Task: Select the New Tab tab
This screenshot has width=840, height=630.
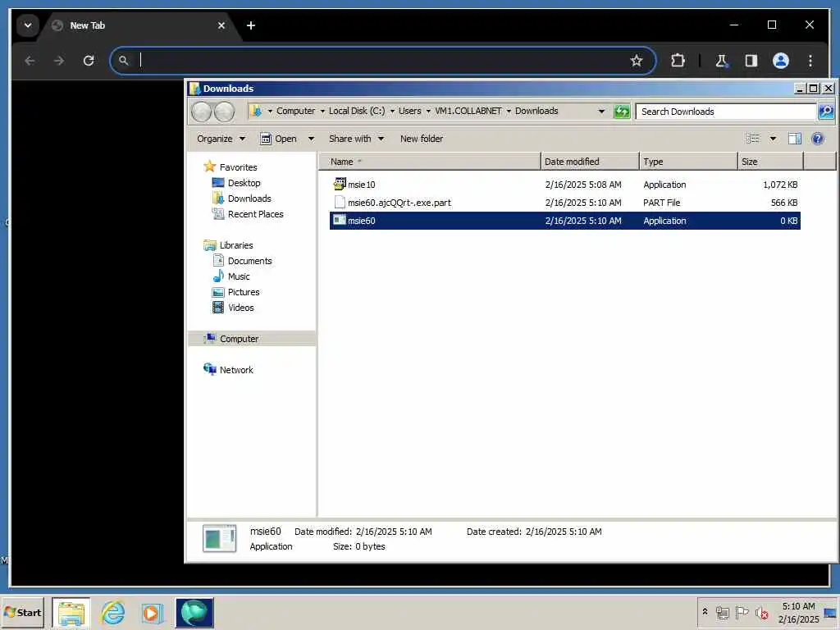Action: click(139, 25)
